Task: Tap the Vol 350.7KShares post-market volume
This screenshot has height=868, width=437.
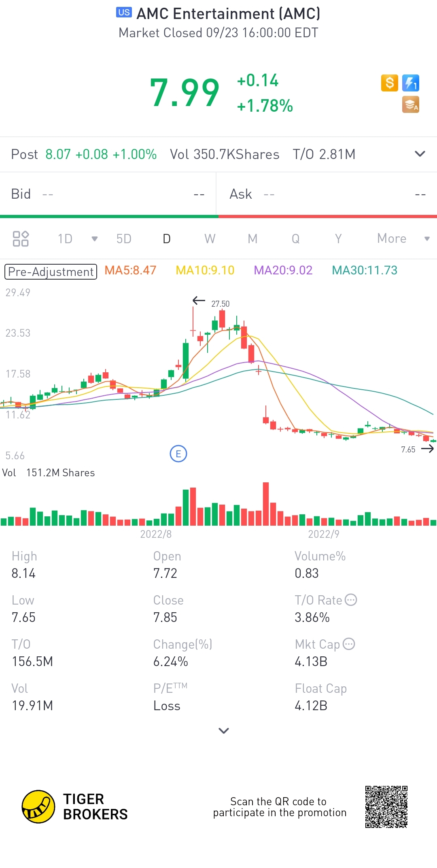Action: click(x=225, y=154)
